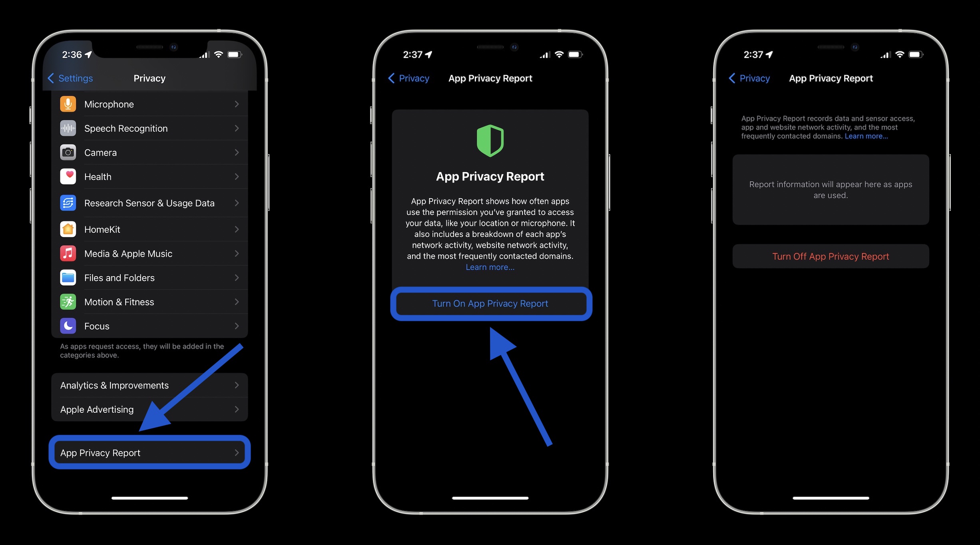Click Turn Off App Privacy Report
This screenshot has width=980, height=545.
(830, 256)
